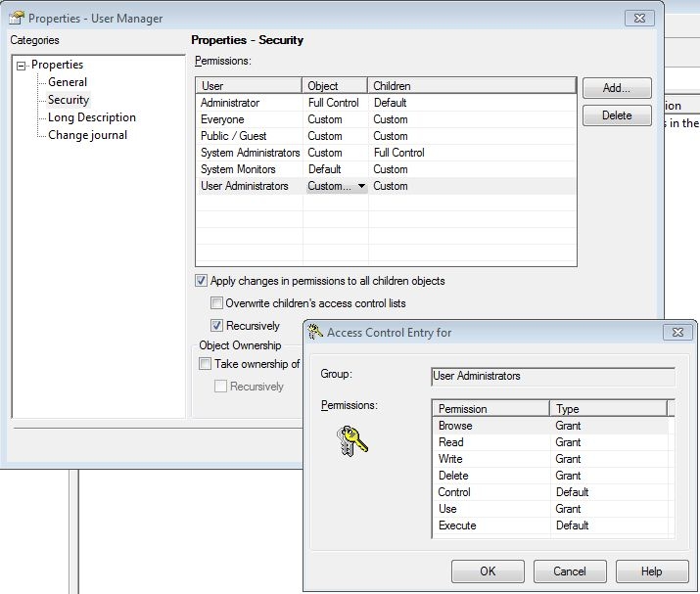700x594 pixels.
Task: Confirm with the OK button
Action: [487, 571]
